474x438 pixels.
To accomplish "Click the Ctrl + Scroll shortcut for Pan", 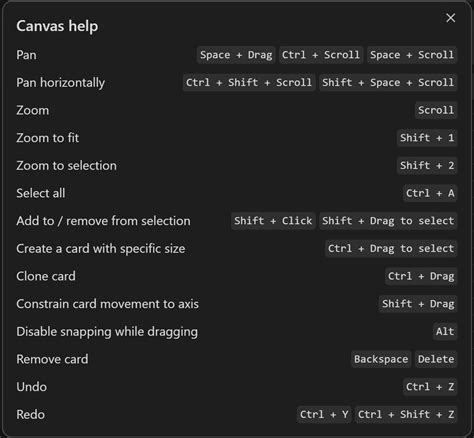I will click(x=321, y=55).
